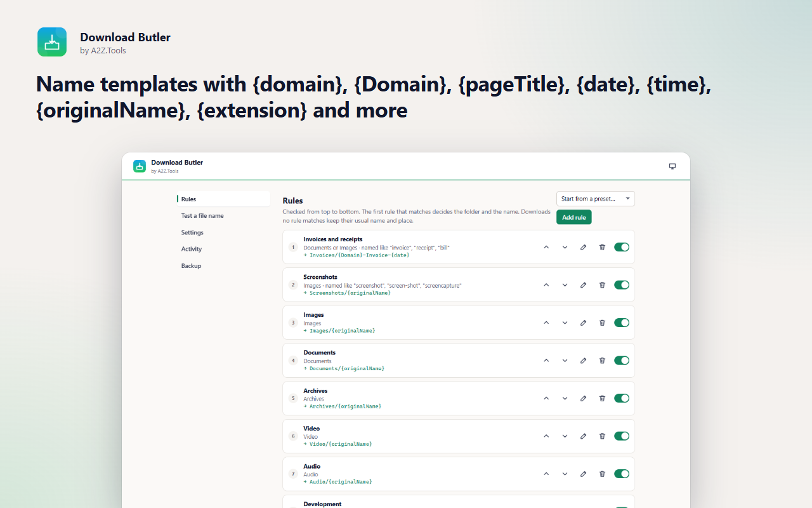
Task: Delete the Audio rule
Action: click(x=602, y=474)
